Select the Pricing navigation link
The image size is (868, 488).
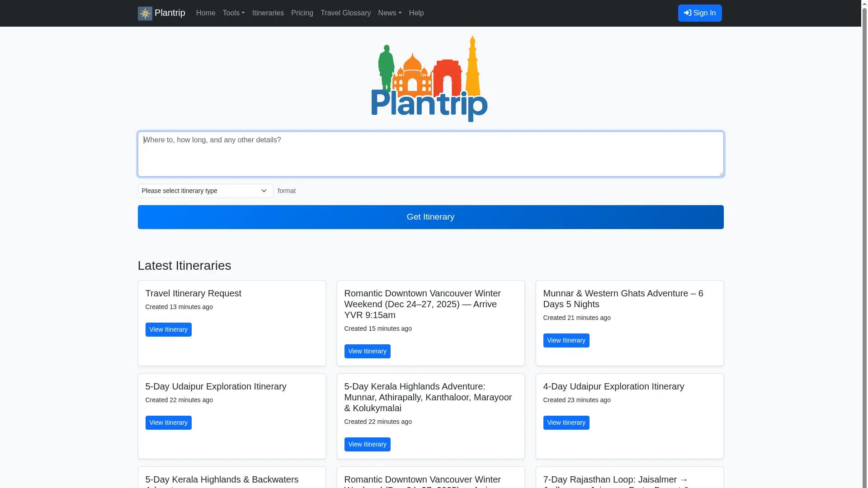point(302,13)
